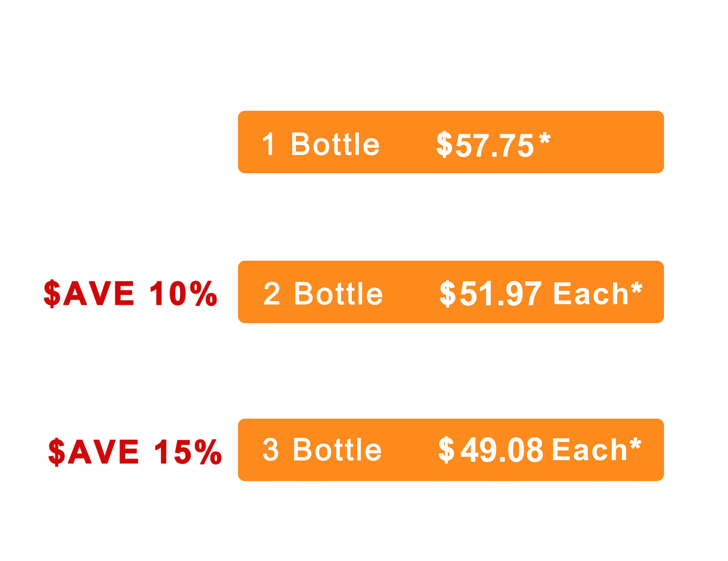
Task: Click the "2 Bottle" text label
Action: [323, 294]
